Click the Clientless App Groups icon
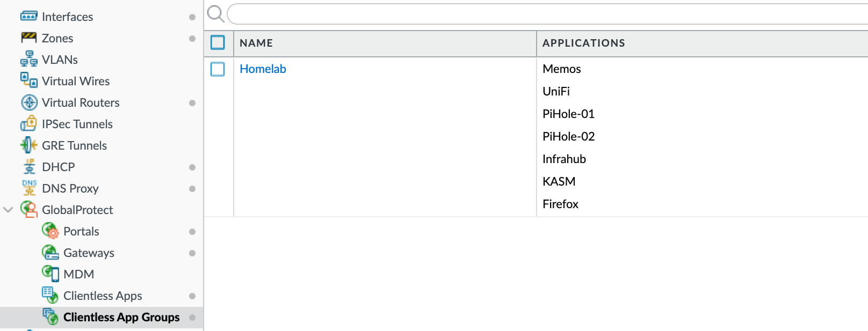Screen dimensions: 868x331 50,317
